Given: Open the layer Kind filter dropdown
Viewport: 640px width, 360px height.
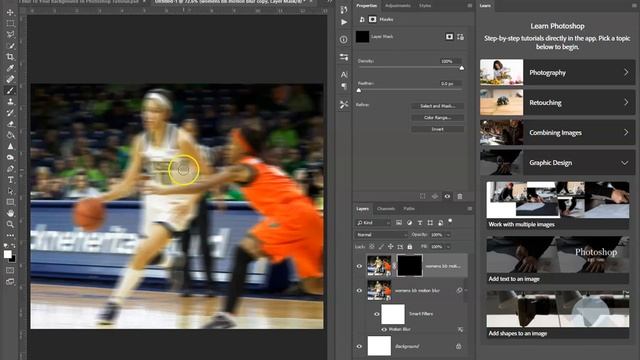Looking at the screenshot, I should [x=373, y=222].
